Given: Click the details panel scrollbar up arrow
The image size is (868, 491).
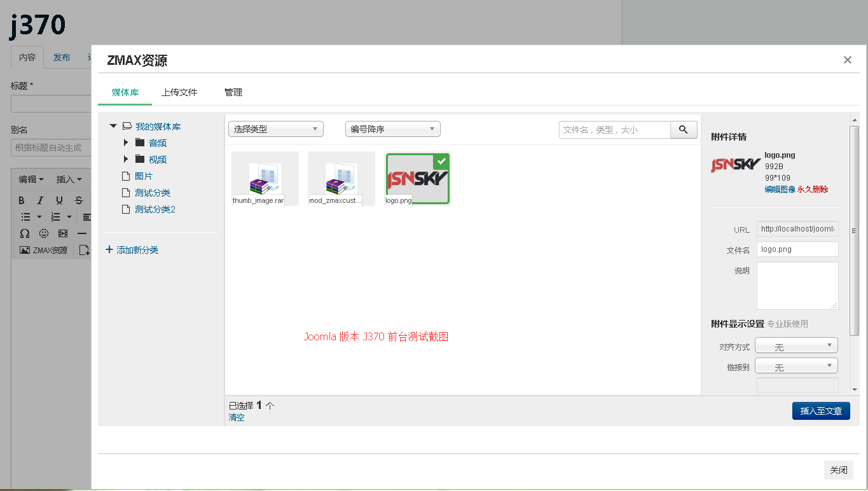Looking at the screenshot, I should [854, 119].
